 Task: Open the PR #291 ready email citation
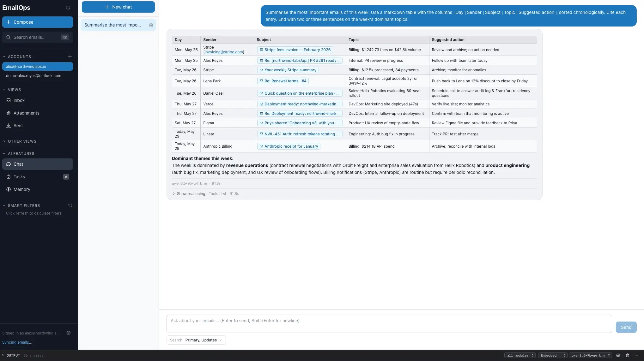tap(300, 61)
